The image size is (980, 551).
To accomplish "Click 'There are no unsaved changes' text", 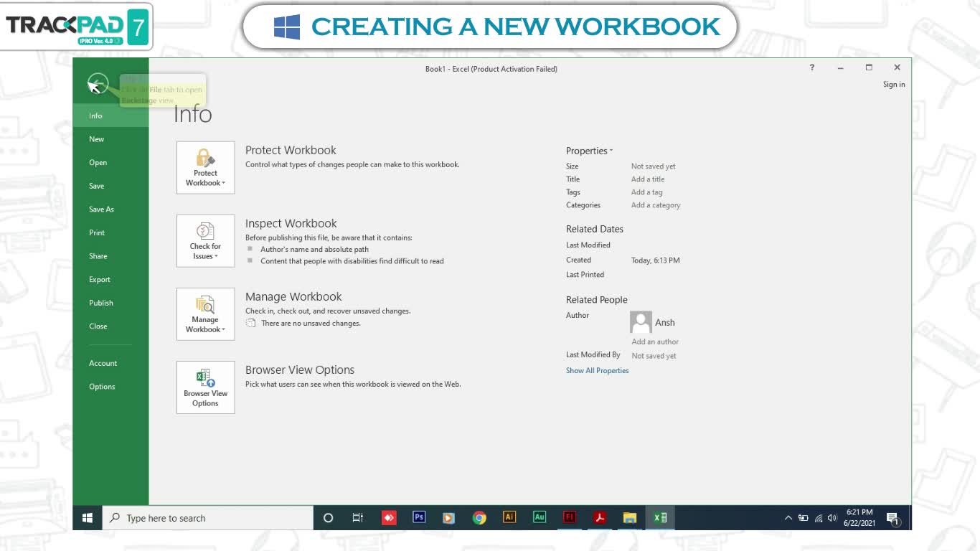I will point(311,324).
